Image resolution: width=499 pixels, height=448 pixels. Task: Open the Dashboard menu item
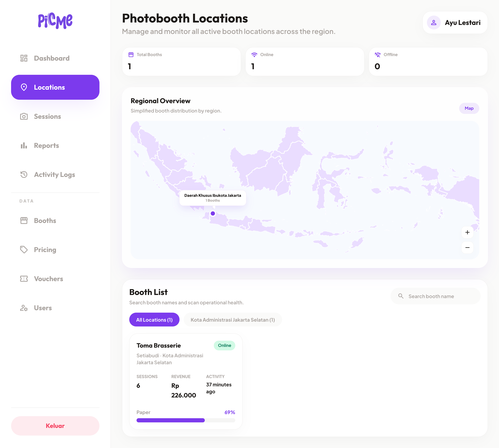click(55, 58)
